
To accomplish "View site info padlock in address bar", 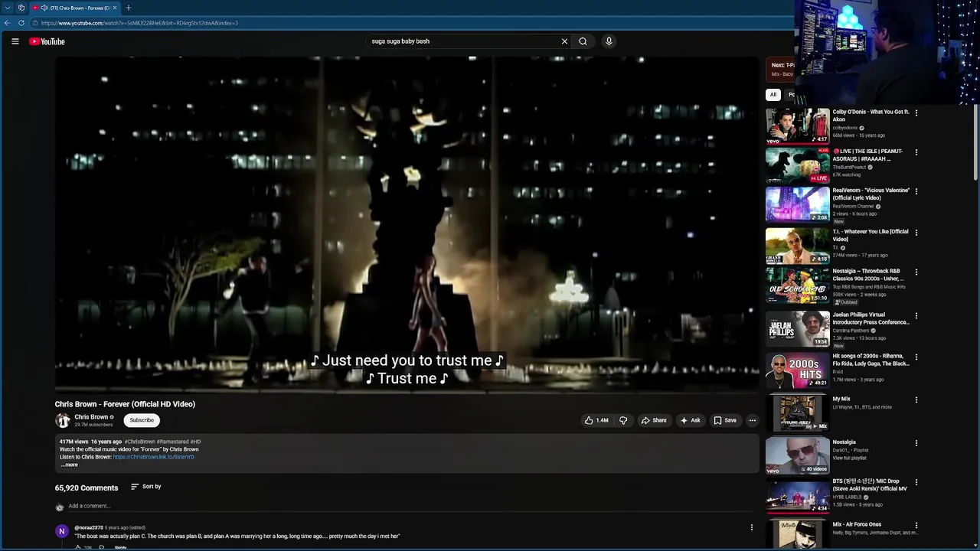I will point(34,23).
